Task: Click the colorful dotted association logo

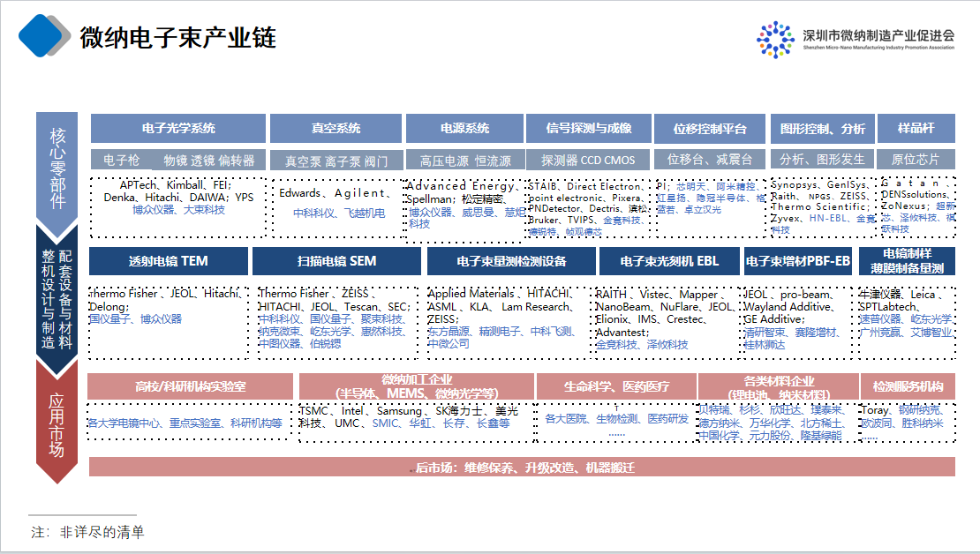Action: (775, 40)
